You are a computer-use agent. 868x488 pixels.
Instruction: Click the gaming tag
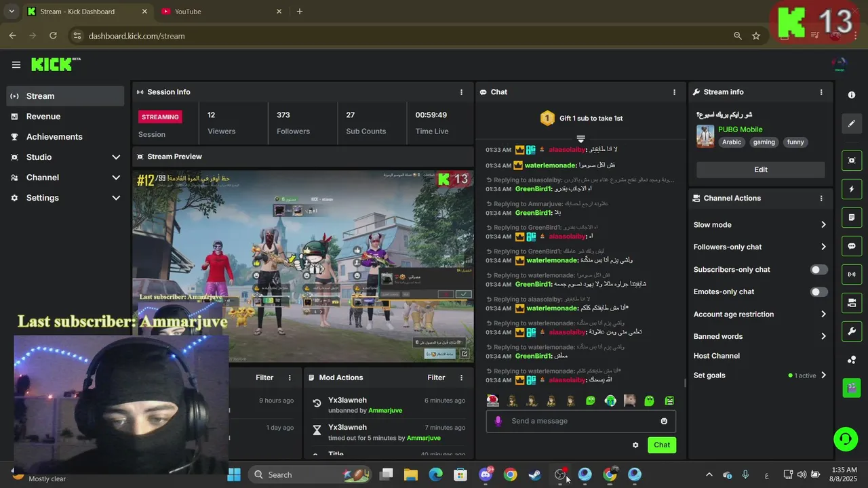[x=764, y=142]
